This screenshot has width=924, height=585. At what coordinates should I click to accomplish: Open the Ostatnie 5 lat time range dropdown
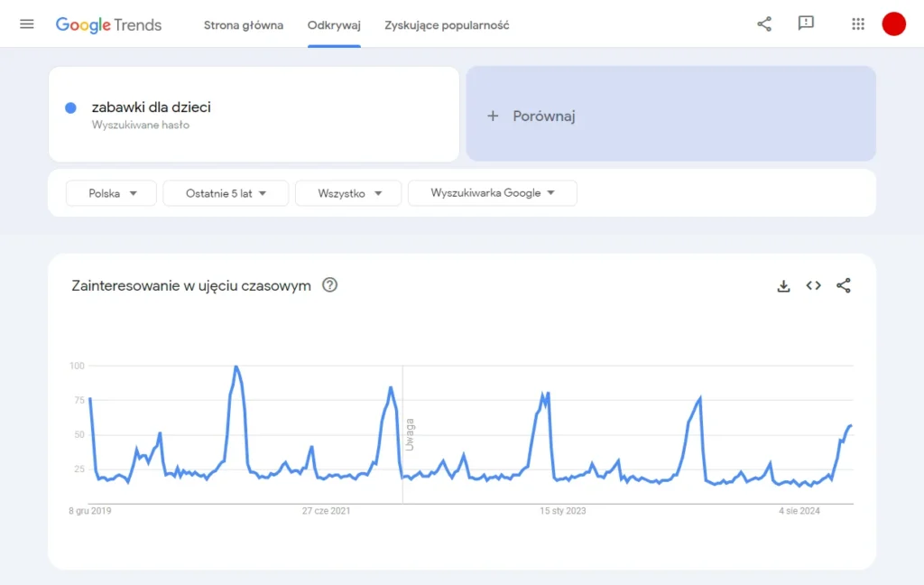coord(226,192)
